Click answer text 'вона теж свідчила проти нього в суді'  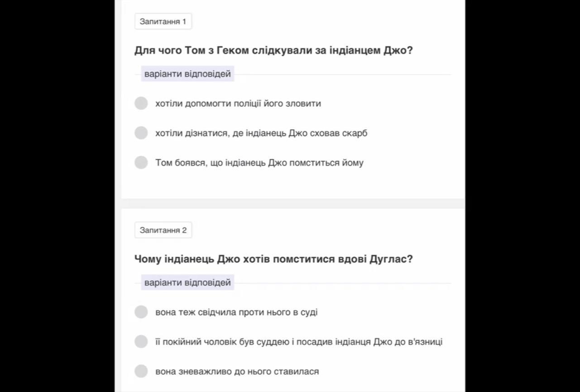236,312
